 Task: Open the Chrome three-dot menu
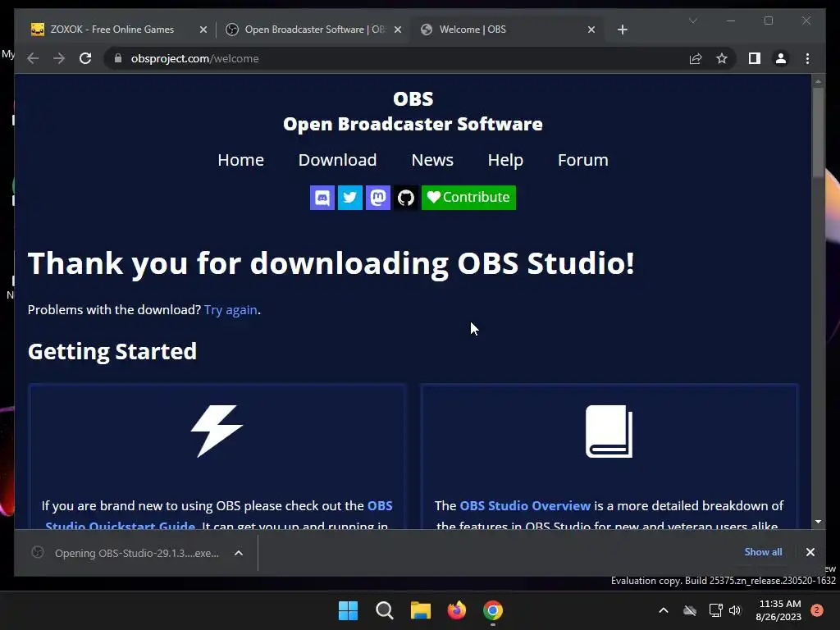807,58
